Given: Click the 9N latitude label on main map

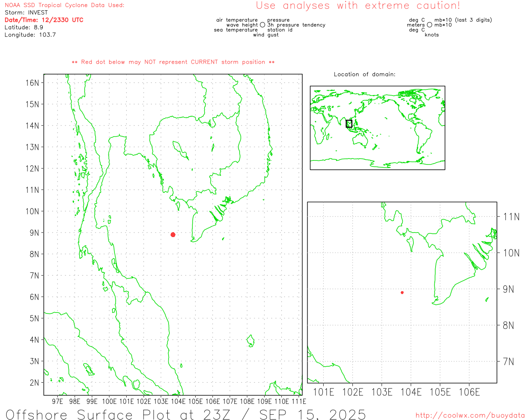Looking at the screenshot, I should click(34, 233).
